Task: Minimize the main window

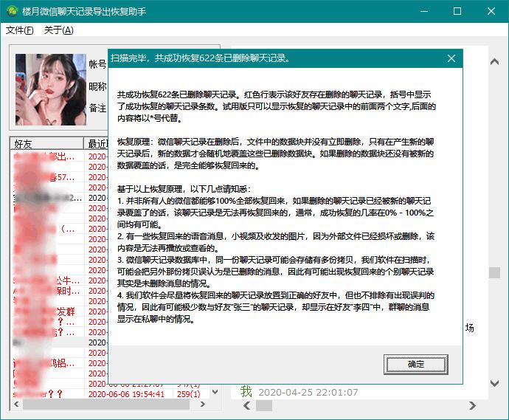Action: point(423,11)
